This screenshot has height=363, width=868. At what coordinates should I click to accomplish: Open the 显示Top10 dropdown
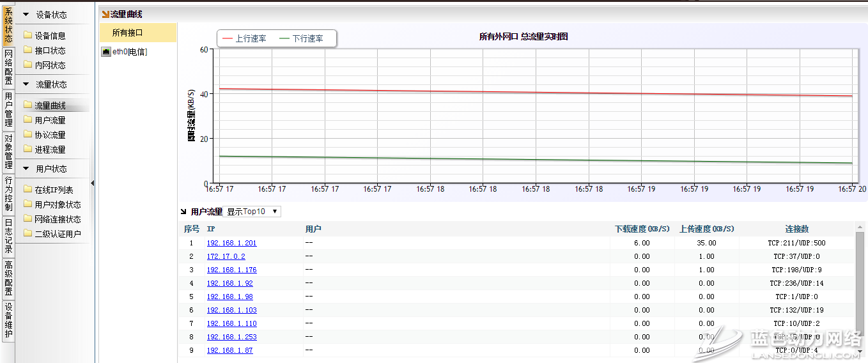coord(253,212)
